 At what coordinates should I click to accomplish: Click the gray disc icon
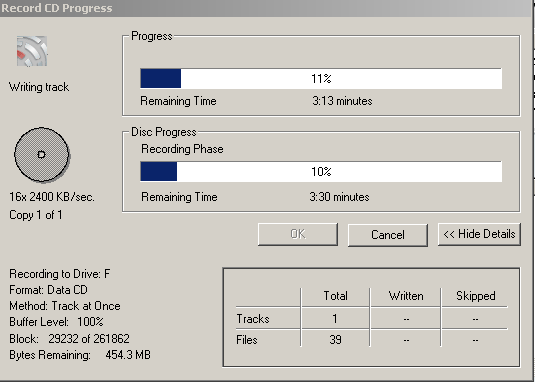coord(42,155)
